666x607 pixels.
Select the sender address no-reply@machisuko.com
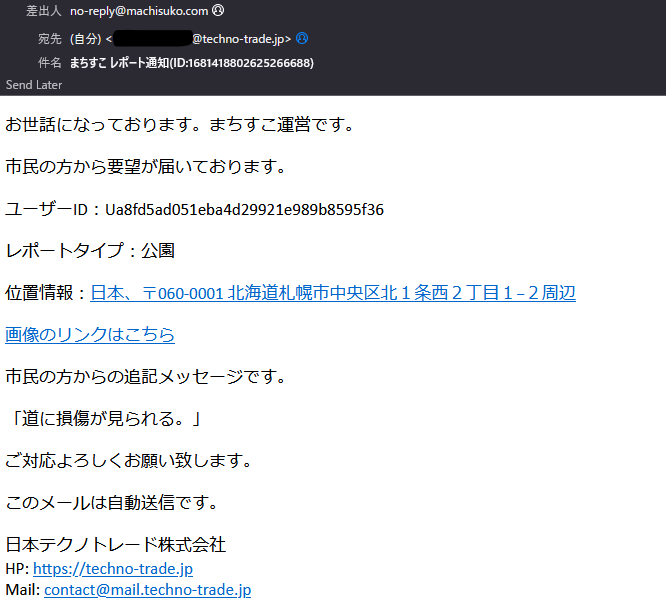coord(139,11)
